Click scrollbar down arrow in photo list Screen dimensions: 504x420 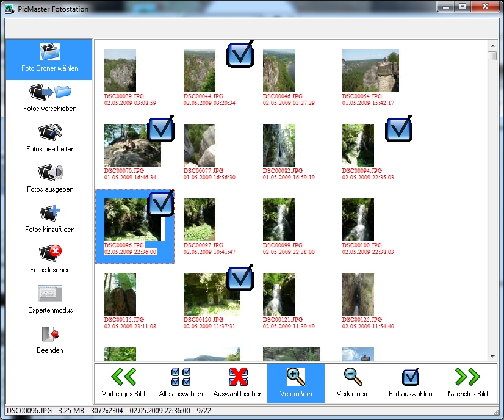492,357
